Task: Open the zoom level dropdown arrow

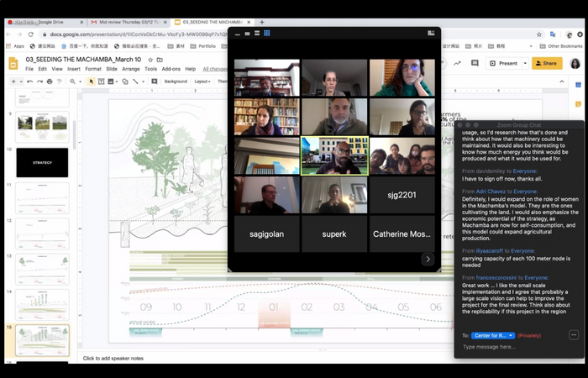Action: point(80,81)
